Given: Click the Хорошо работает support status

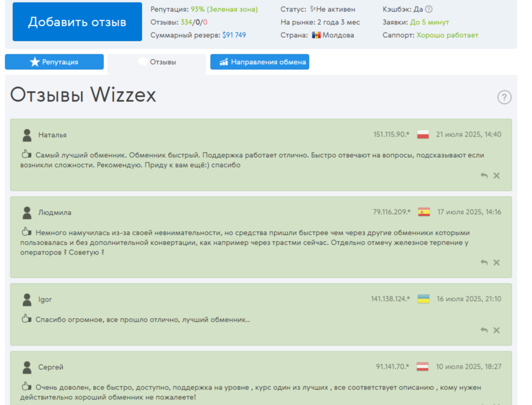Looking at the screenshot, I should point(448,35).
